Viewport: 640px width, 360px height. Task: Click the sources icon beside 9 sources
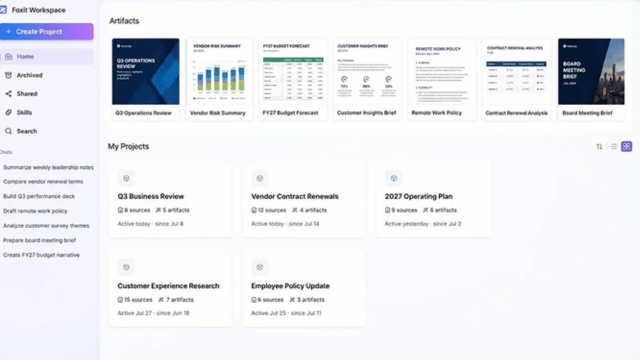[x=387, y=210]
